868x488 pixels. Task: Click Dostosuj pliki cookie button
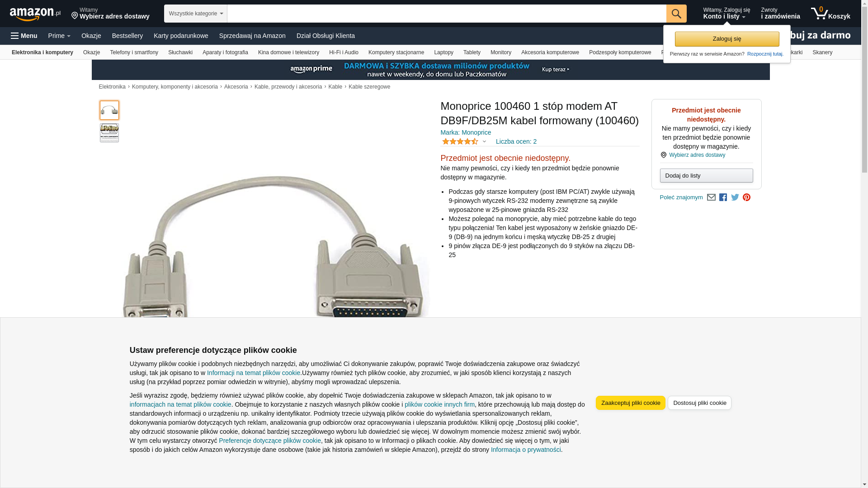click(699, 403)
